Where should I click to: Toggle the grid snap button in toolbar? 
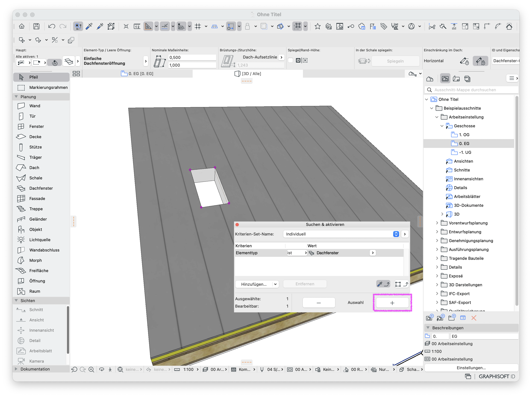[198, 26]
